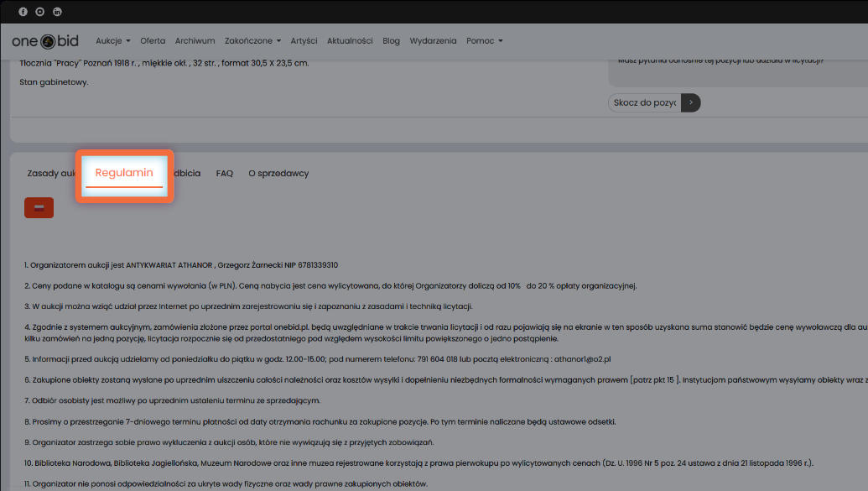Click rule 9 about prawo wykluczenia z aukcji

click(229, 442)
